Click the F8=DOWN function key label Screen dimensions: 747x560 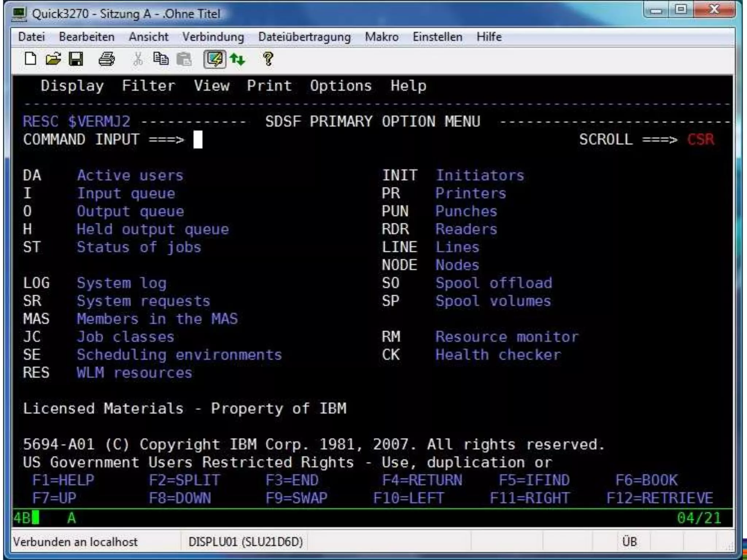coord(180,498)
